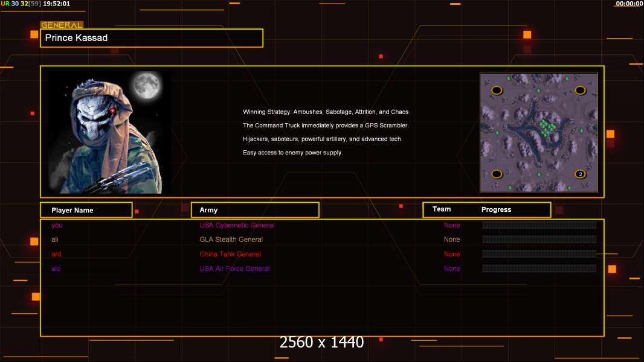Click "China Tank General" army entry
This screenshot has width=644, height=362.
230,254
